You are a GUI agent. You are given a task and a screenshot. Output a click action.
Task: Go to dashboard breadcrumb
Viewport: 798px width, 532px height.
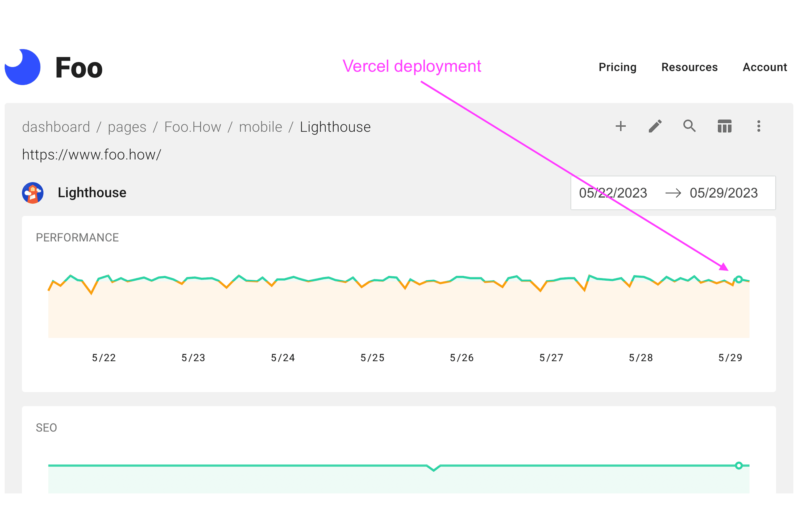[56, 127]
